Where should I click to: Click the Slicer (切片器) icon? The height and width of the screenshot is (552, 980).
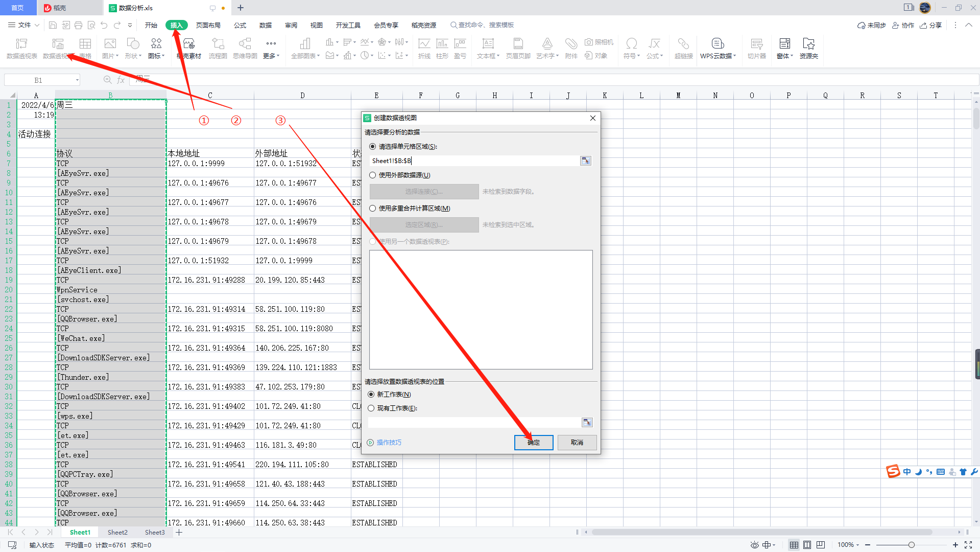tap(757, 49)
